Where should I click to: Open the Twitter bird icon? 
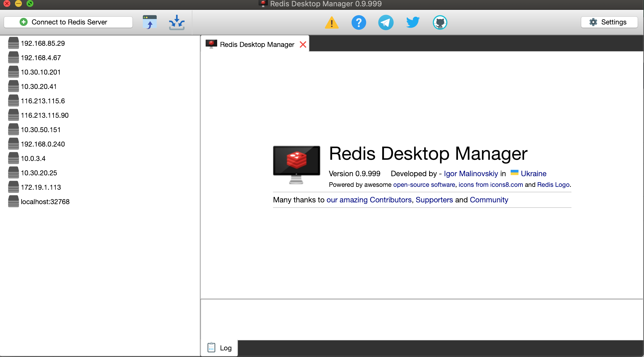point(413,22)
